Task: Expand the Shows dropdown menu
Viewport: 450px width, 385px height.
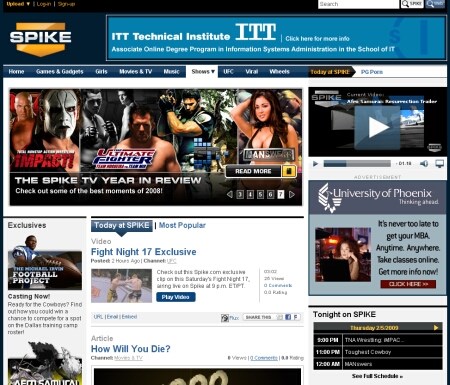Action: (x=203, y=71)
